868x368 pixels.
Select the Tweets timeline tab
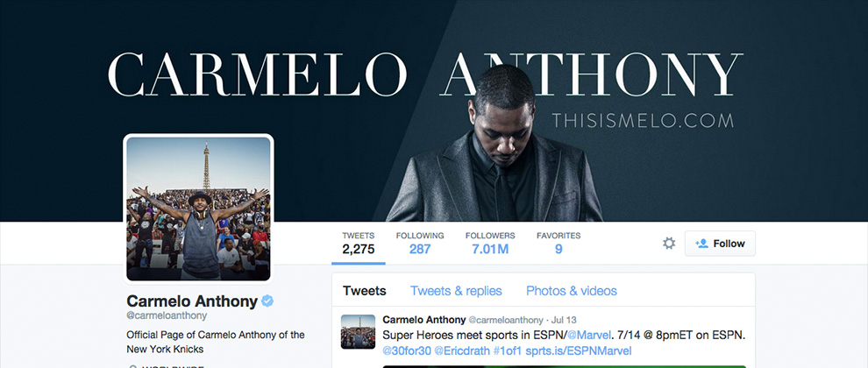pos(364,291)
